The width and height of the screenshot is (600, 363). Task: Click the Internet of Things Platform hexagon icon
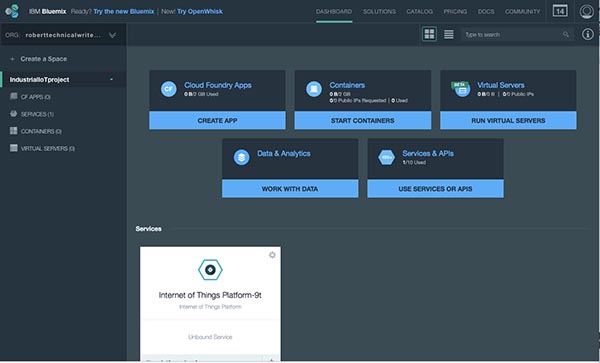tap(210, 270)
